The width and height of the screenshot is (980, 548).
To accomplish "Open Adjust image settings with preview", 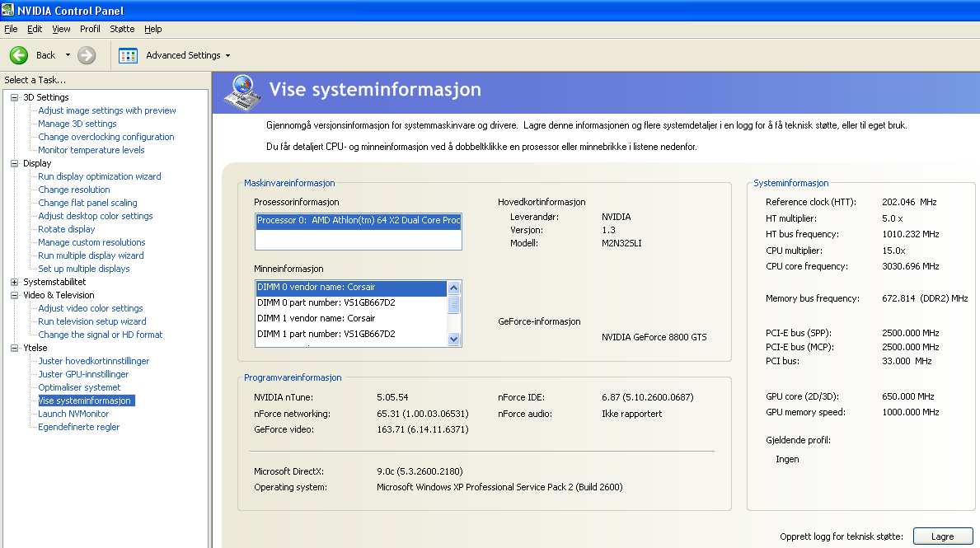I will coord(107,110).
